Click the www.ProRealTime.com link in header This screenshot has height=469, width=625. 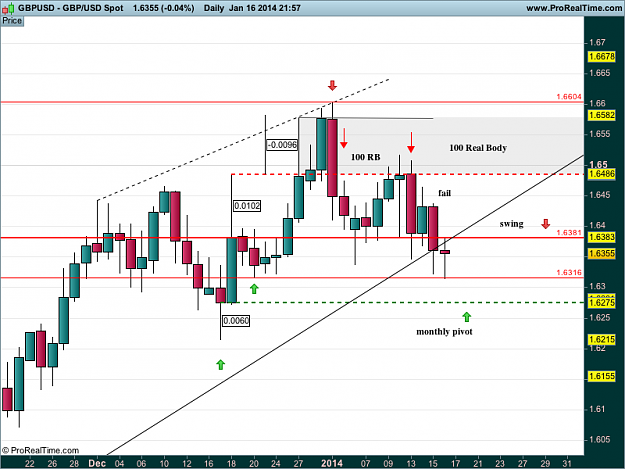pyautogui.click(x=574, y=8)
